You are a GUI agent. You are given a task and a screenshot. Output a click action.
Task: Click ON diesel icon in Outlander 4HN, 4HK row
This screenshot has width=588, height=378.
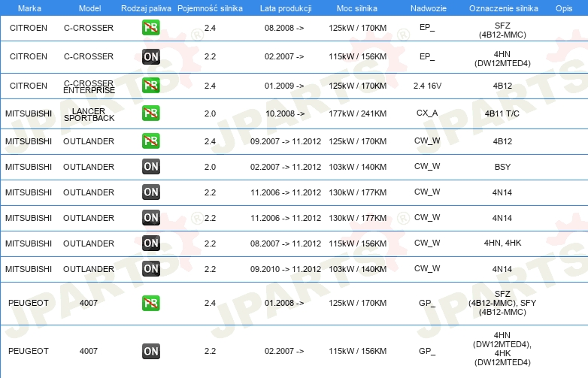click(x=150, y=243)
